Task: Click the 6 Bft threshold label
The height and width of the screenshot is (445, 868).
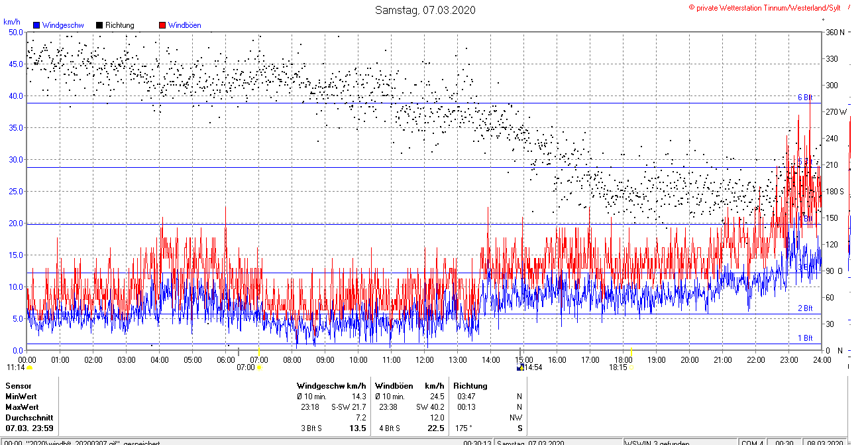Action: point(804,97)
